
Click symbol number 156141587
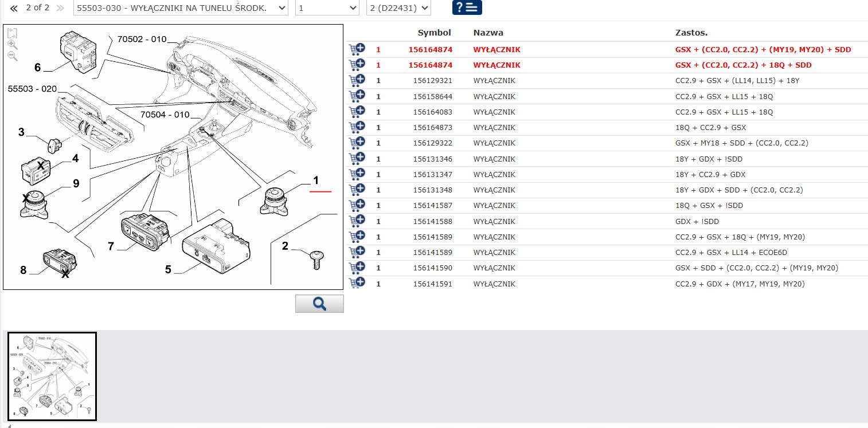[432, 205]
